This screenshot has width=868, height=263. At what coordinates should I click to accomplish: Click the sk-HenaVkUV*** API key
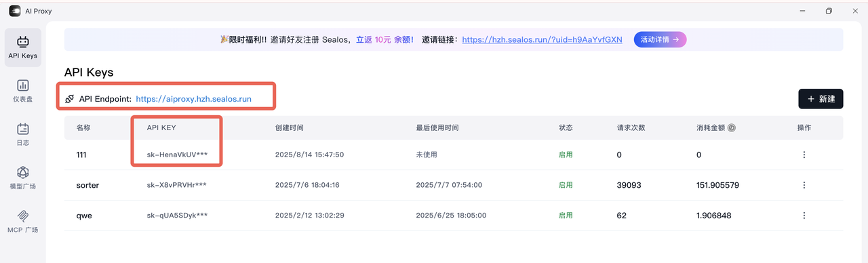coord(177,155)
